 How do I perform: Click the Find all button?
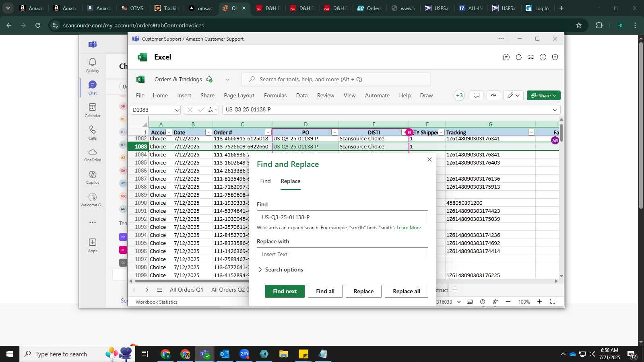[x=325, y=291]
